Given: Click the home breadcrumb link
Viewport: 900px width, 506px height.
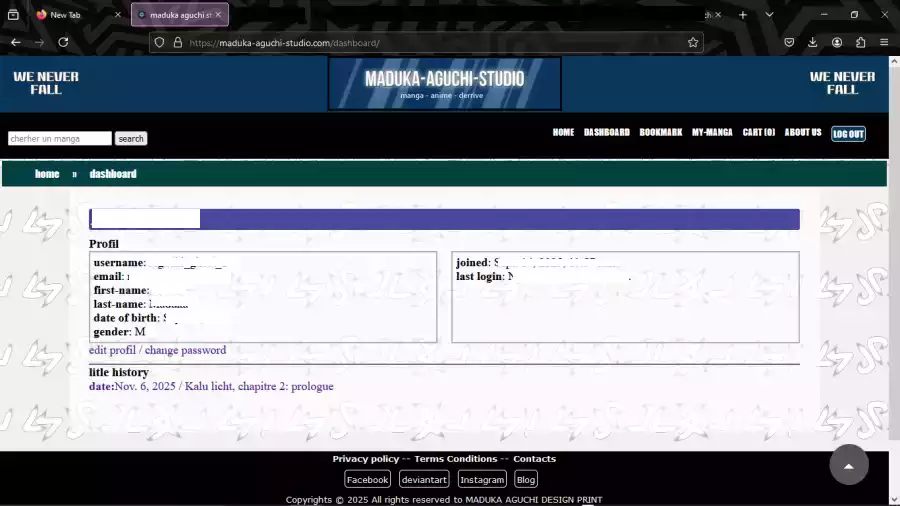Looking at the screenshot, I should 47,174.
